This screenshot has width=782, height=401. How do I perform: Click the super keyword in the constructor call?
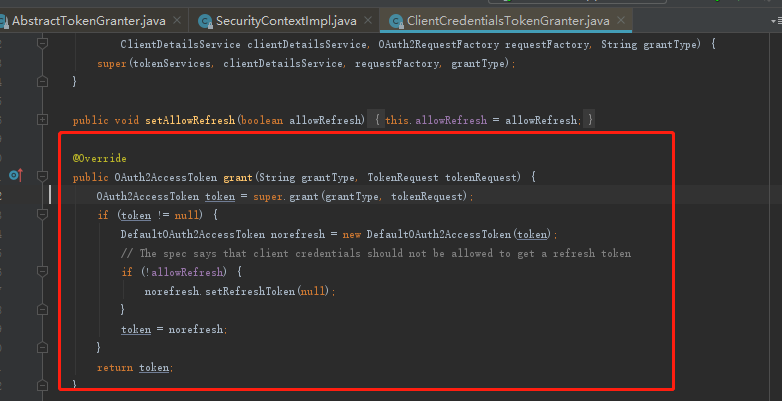[x=112, y=64]
